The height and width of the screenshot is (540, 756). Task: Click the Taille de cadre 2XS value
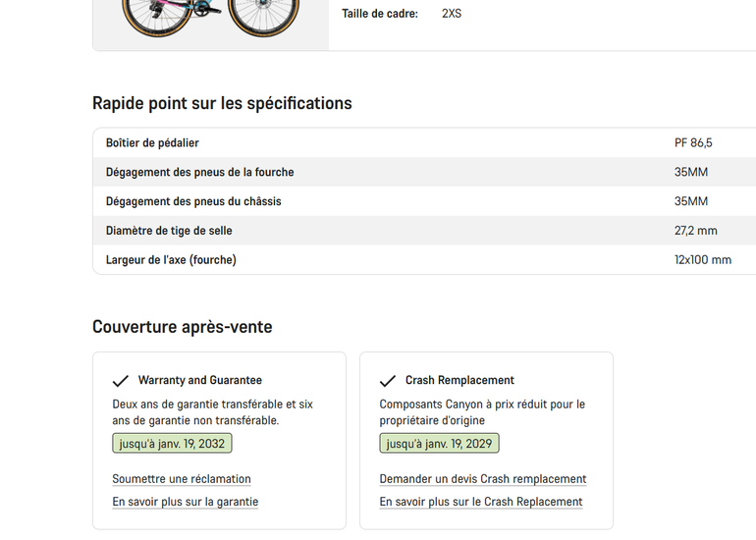[x=452, y=14]
